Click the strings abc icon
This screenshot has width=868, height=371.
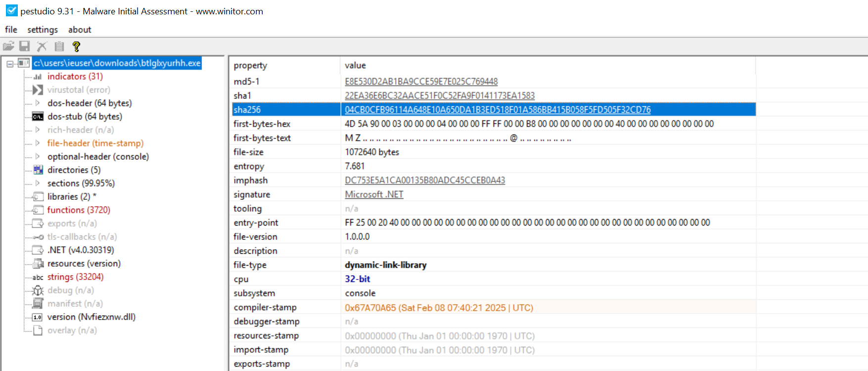(x=38, y=278)
